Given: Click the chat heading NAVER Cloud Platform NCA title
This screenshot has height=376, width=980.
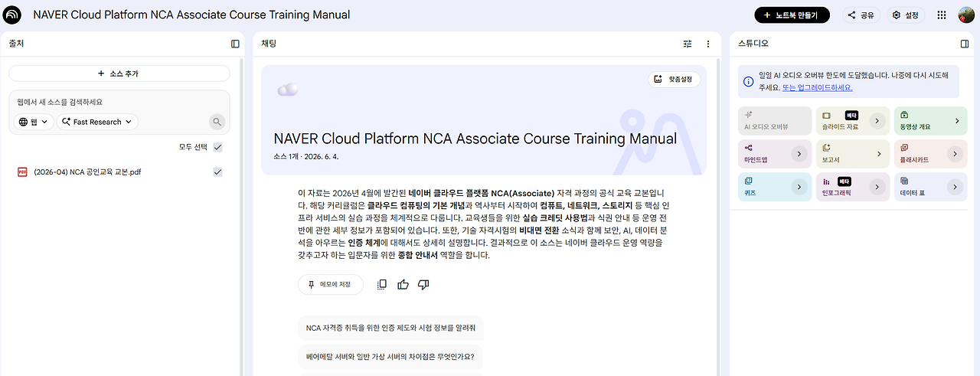Looking at the screenshot, I should point(475,139).
